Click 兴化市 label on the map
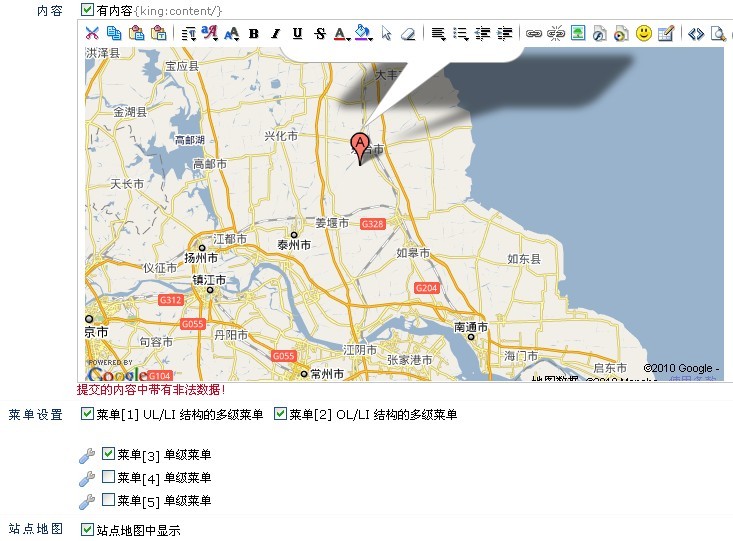Image resolution: width=733 pixels, height=541 pixels. [x=281, y=136]
